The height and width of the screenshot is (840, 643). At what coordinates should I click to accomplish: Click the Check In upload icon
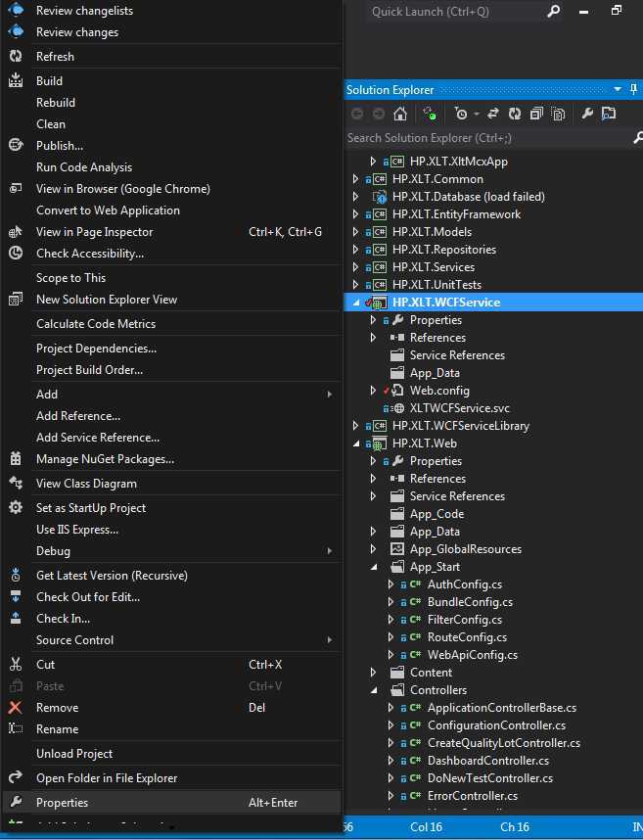[16, 618]
